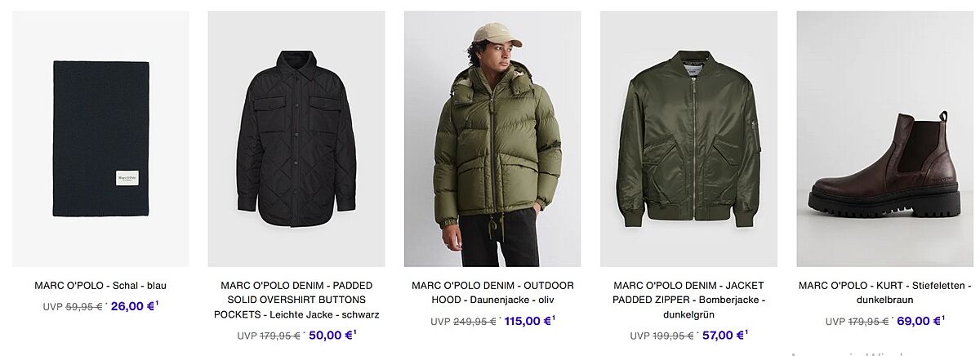980x356 pixels.
Task: Click the 69,00 € boots price
Action: click(x=920, y=321)
